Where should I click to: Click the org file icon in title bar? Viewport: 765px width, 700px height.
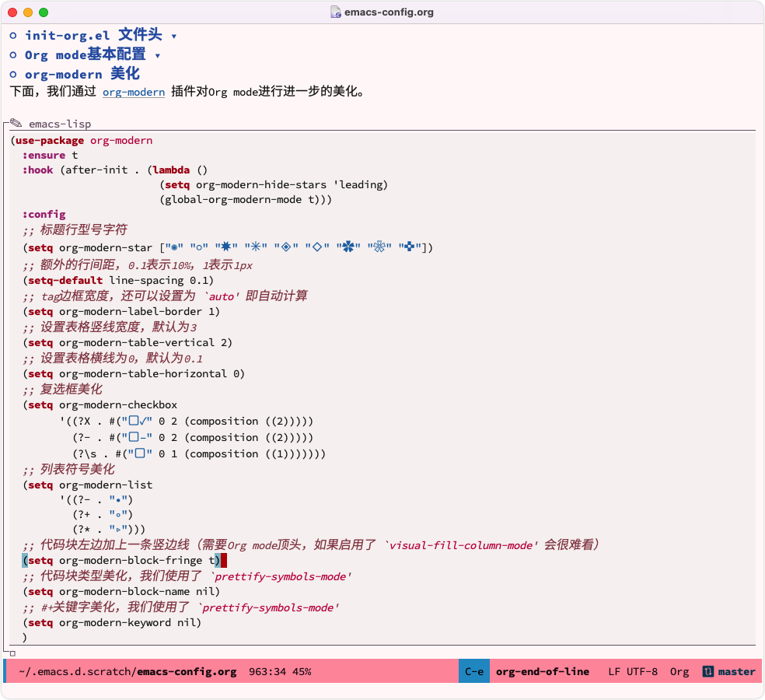click(336, 12)
